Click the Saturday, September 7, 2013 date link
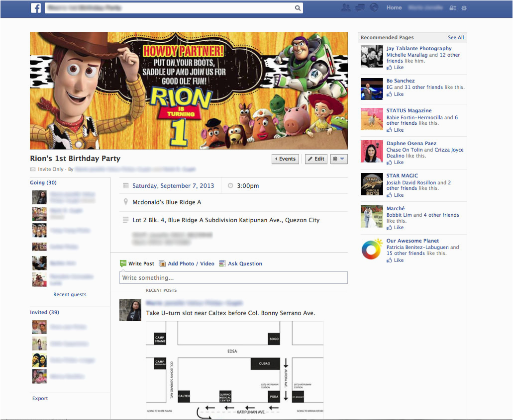Image resolution: width=513 pixels, height=420 pixels. point(173,186)
